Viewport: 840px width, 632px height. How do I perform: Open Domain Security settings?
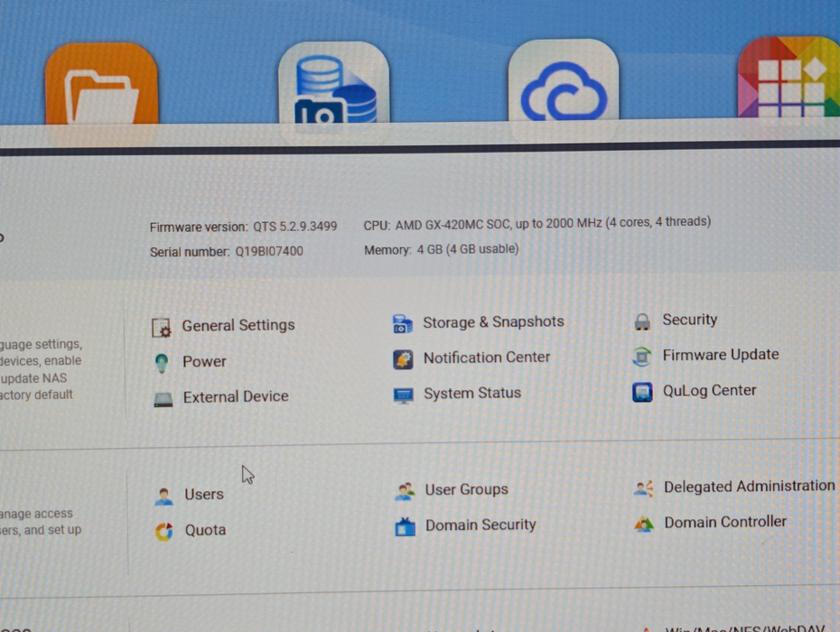481,525
